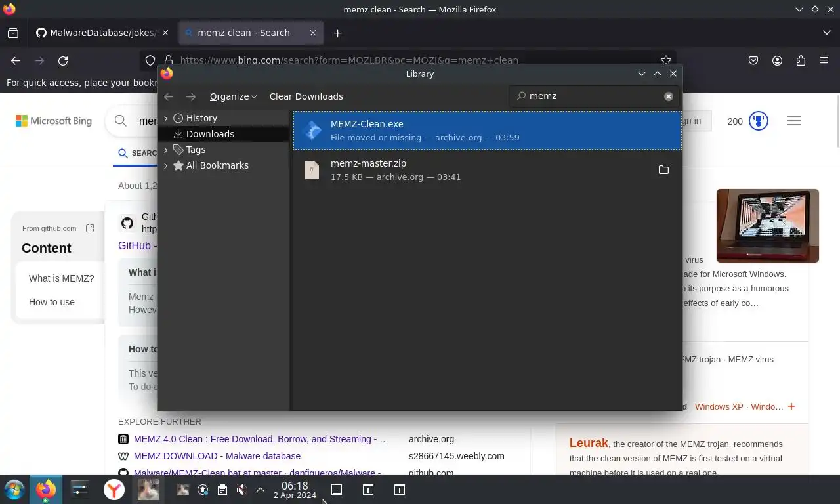This screenshot has height=504, width=840.
Task: Expand hidden system tray icons
Action: click(261, 490)
